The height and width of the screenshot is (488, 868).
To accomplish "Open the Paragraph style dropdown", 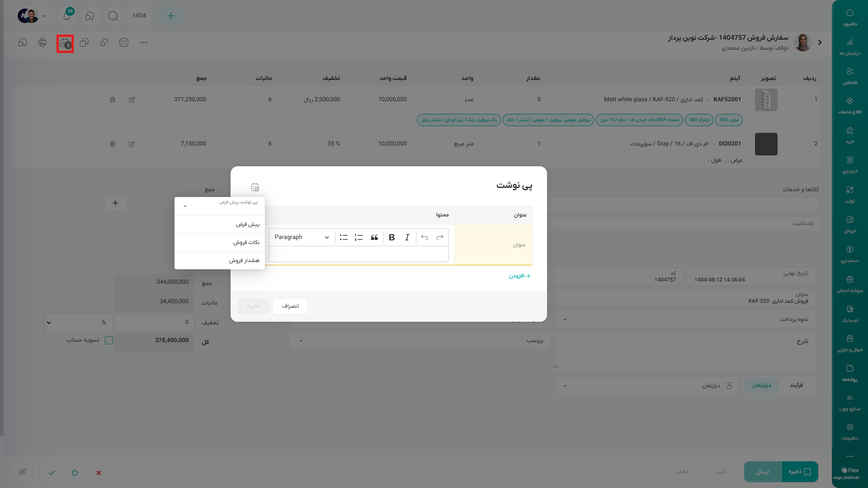I will [x=302, y=237].
